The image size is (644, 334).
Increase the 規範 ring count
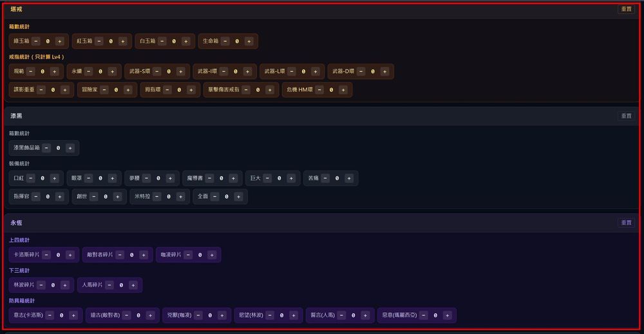(x=54, y=71)
